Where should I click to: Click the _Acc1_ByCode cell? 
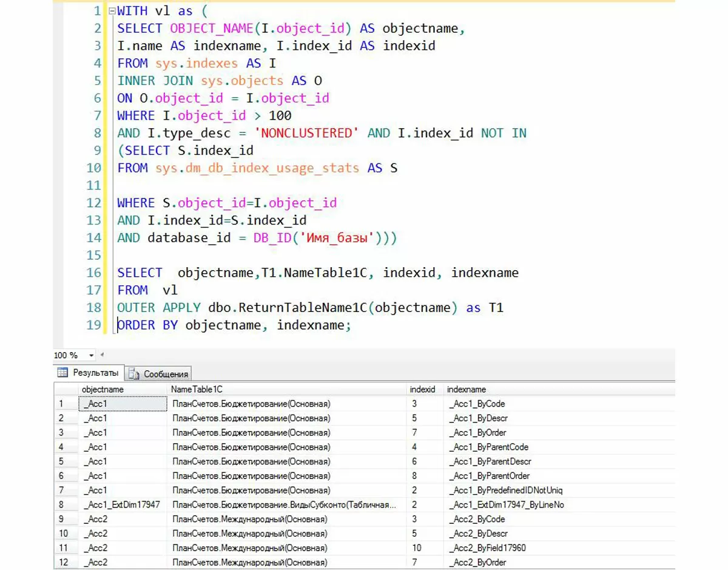pyautogui.click(x=558, y=404)
